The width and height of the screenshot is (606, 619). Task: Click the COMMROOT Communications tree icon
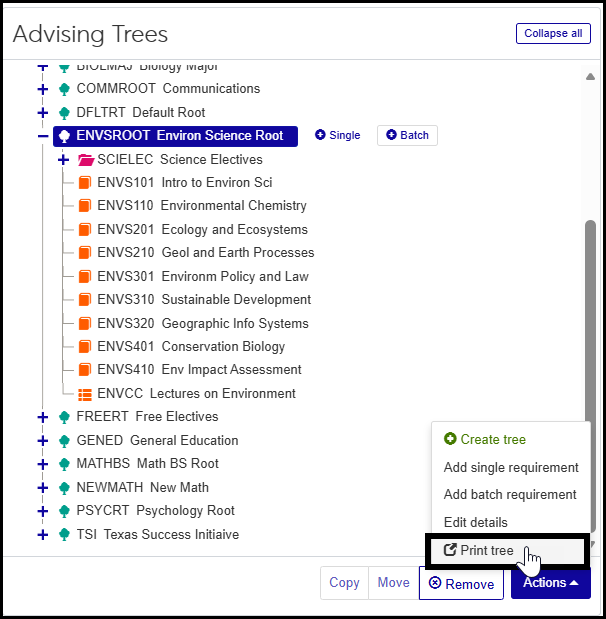click(64, 89)
